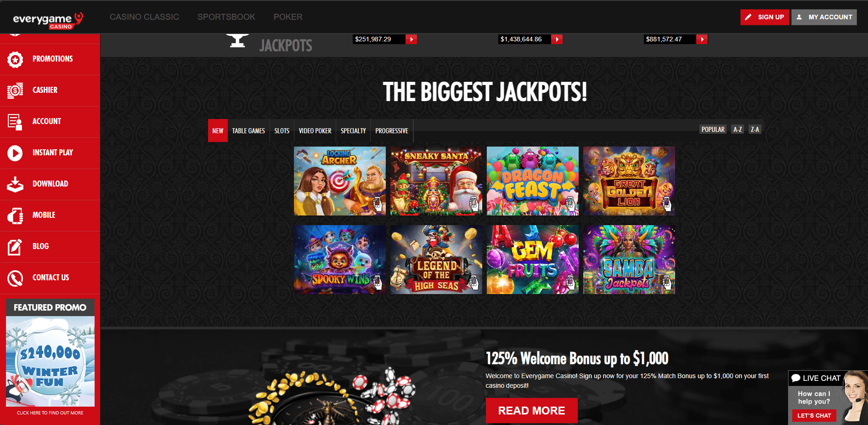Click the Instant Play triangle icon

point(15,153)
